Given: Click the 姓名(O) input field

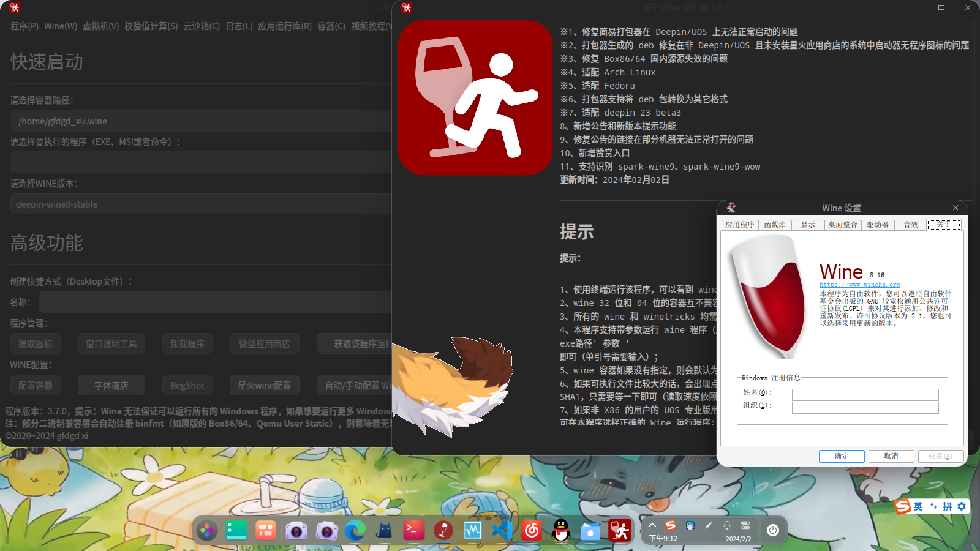Looking at the screenshot, I should 865,395.
